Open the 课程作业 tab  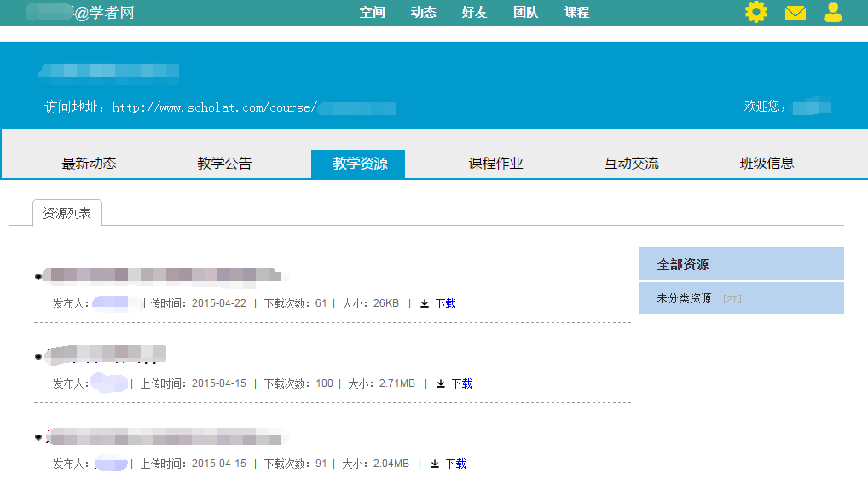point(495,164)
